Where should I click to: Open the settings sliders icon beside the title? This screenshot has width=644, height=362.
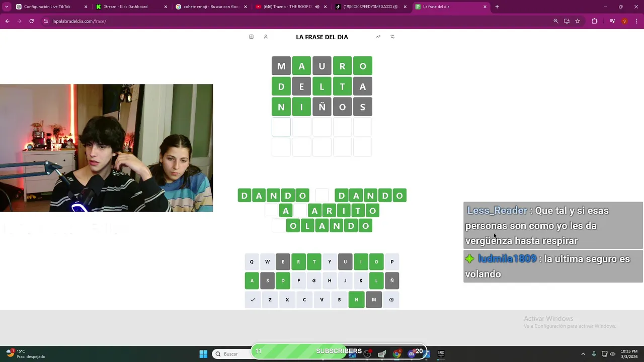pyautogui.click(x=392, y=37)
